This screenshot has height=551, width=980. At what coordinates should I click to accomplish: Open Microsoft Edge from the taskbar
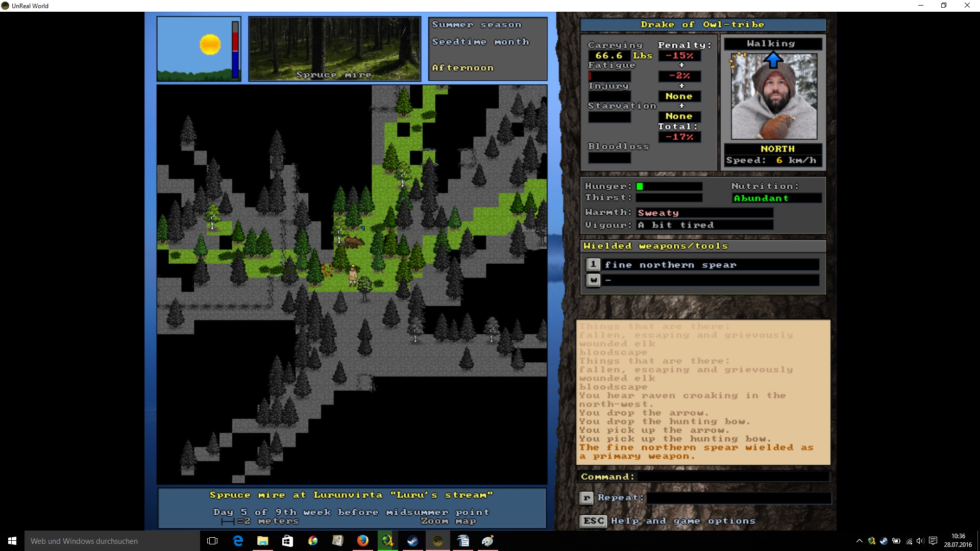click(238, 541)
